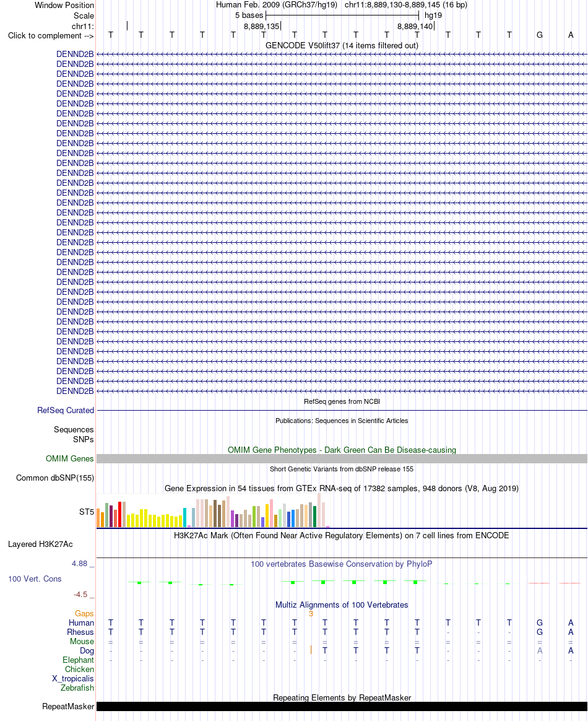Click the 4.88 upper scale value
Image resolution: width=588 pixels, height=721 pixels.
click(x=79, y=564)
